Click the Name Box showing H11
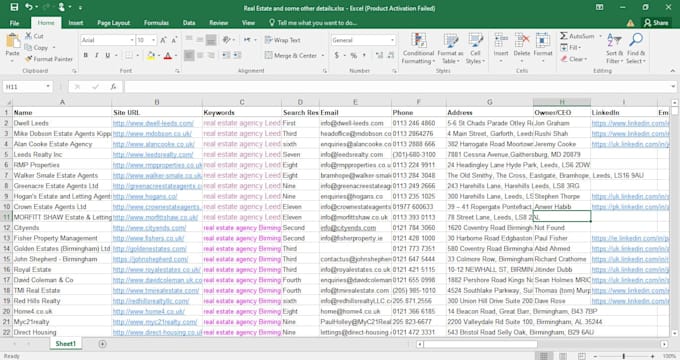The height and width of the screenshot is (360, 680). click(27, 87)
